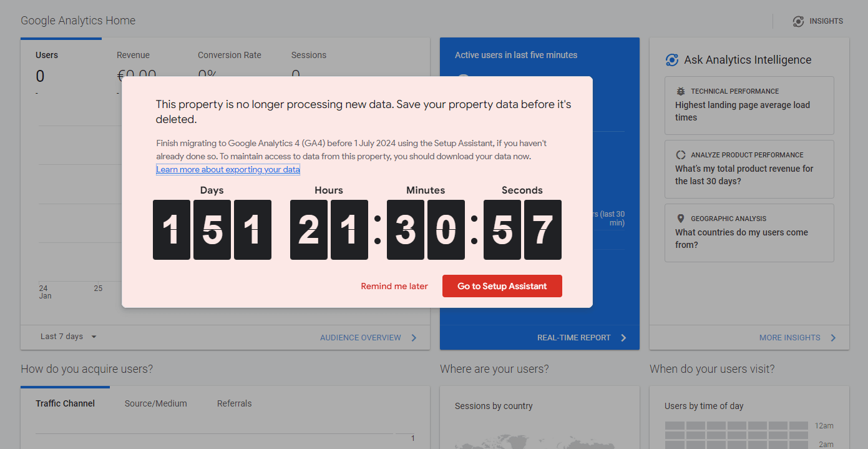
Task: Switch to the Source/Medium tab
Action: tap(156, 403)
